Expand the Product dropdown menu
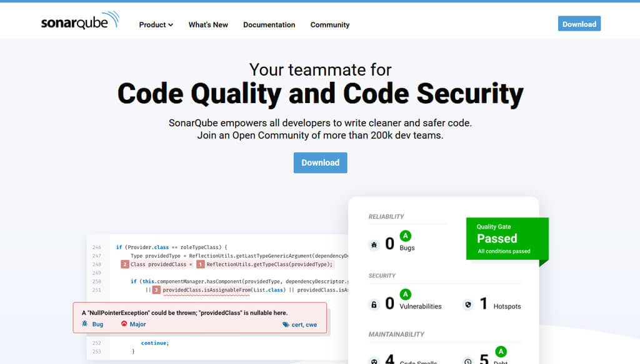The width and height of the screenshot is (640, 364). (156, 25)
